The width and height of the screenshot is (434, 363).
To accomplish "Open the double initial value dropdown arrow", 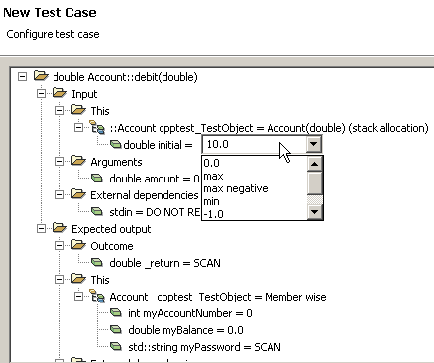I will coord(313,144).
